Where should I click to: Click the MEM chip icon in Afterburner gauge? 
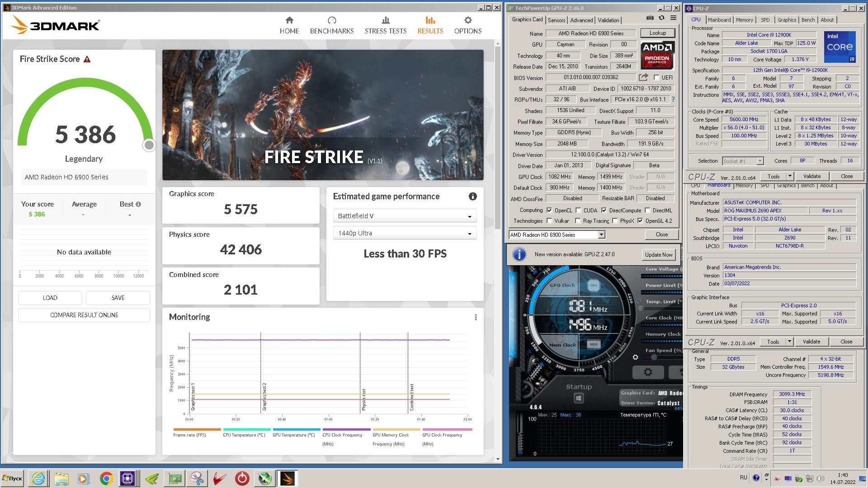point(594,344)
